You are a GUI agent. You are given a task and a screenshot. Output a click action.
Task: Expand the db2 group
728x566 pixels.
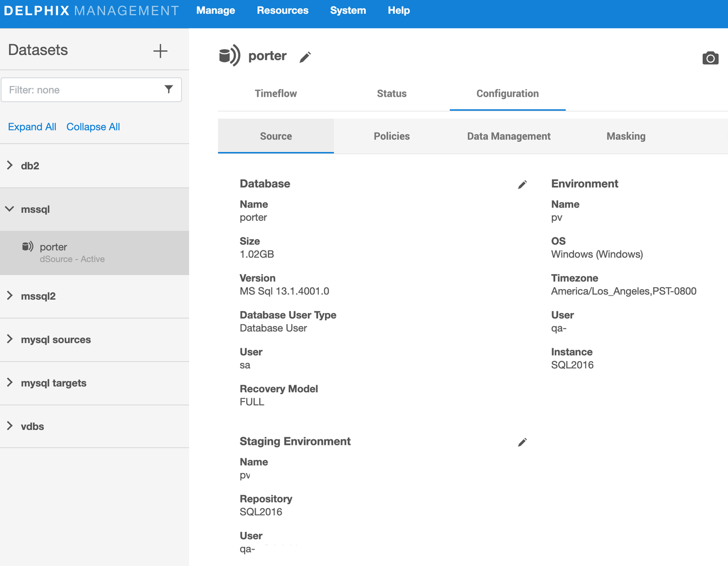(x=10, y=166)
